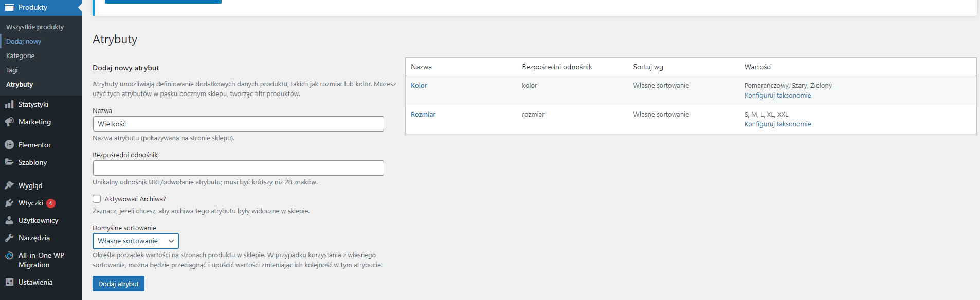This screenshot has width=980, height=300.
Task: Click the Nazwa field containing Wielkość
Action: pyautogui.click(x=238, y=124)
